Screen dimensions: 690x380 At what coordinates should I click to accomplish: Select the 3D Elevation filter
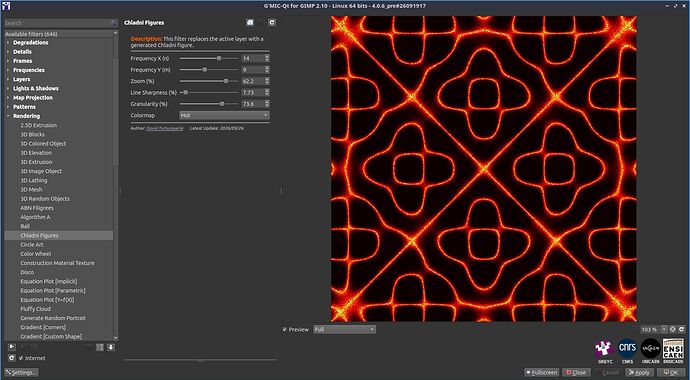36,153
